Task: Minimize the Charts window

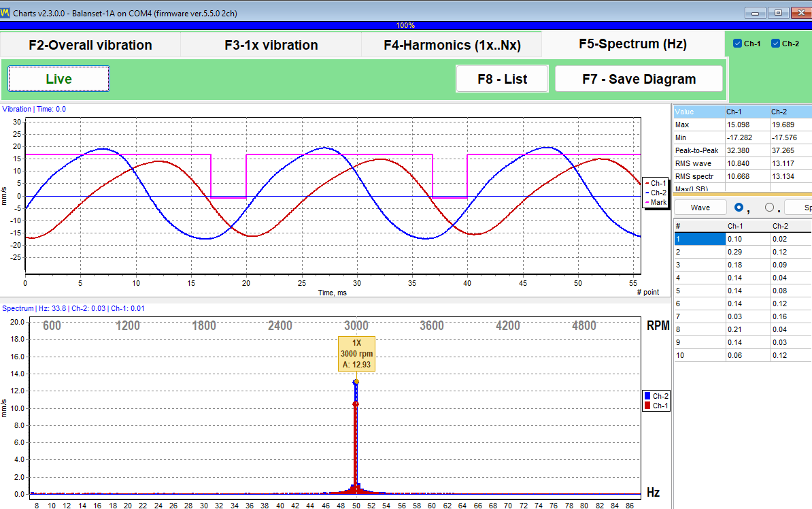Action: click(755, 13)
